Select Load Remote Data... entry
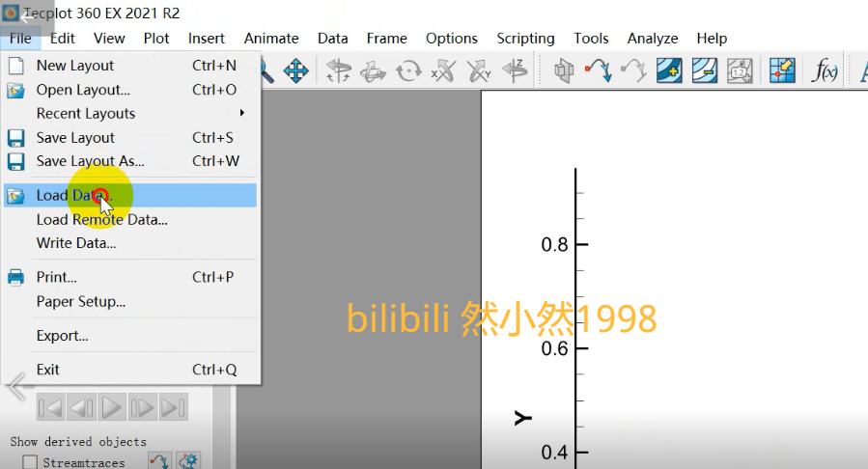The width and height of the screenshot is (868, 469). 130,220
